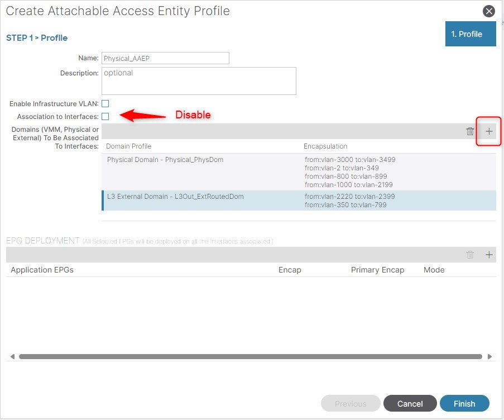Screen dimensions: 504x420
Task: Toggle the Association to Interfaces checkbox
Action: click(x=105, y=116)
